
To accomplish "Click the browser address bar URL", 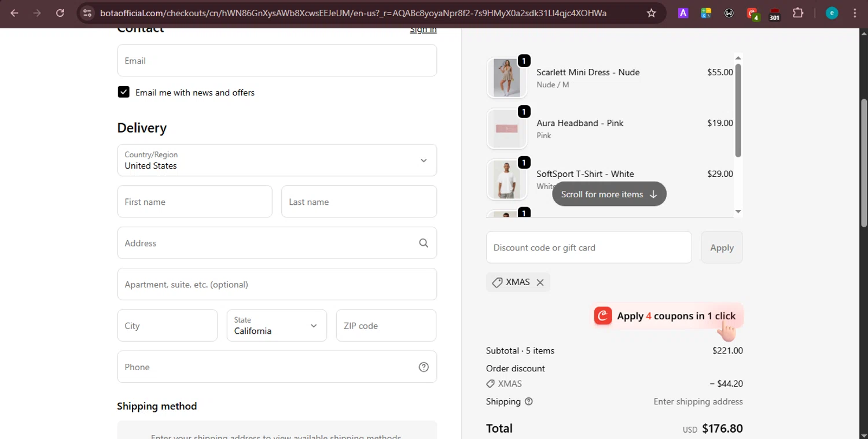I will 353,13.
